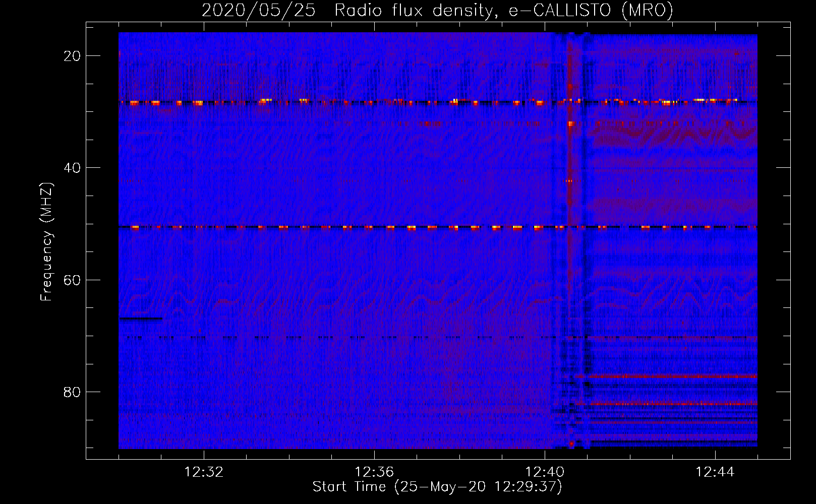This screenshot has width=816, height=504.
Task: Click the 12:44 time tick label
Action: [715, 472]
